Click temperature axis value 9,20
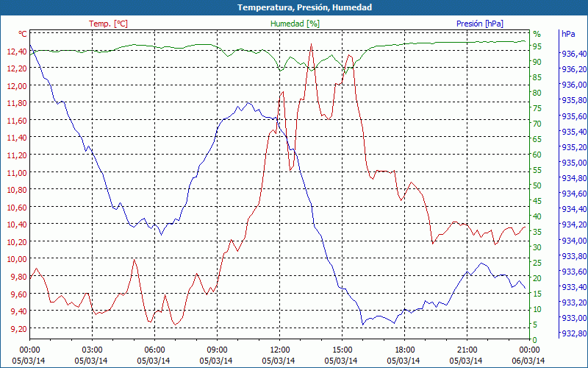The image size is (588, 368). [x=18, y=329]
